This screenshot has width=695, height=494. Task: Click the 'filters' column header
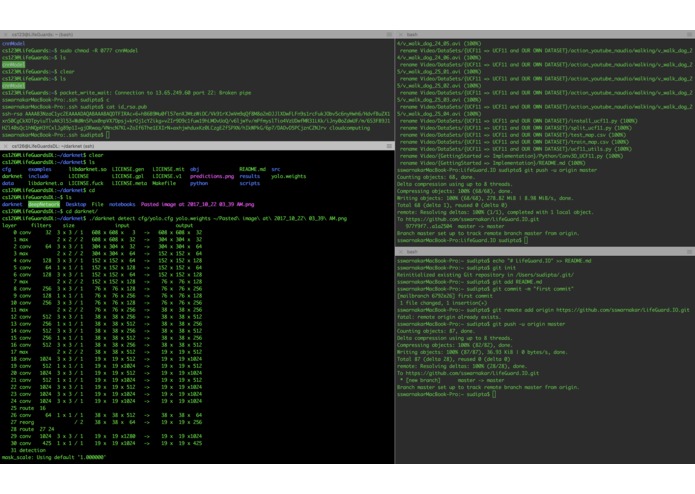click(x=41, y=226)
